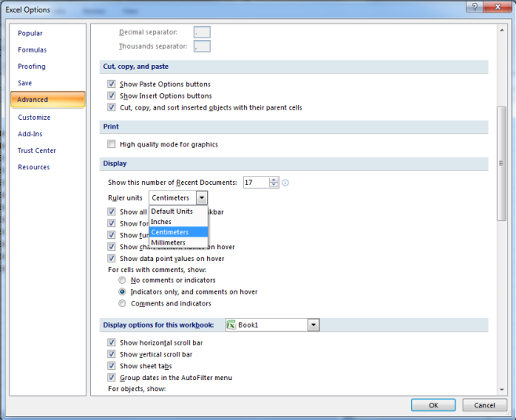Click the Excel icon in the Book1 combo box

tap(231, 324)
